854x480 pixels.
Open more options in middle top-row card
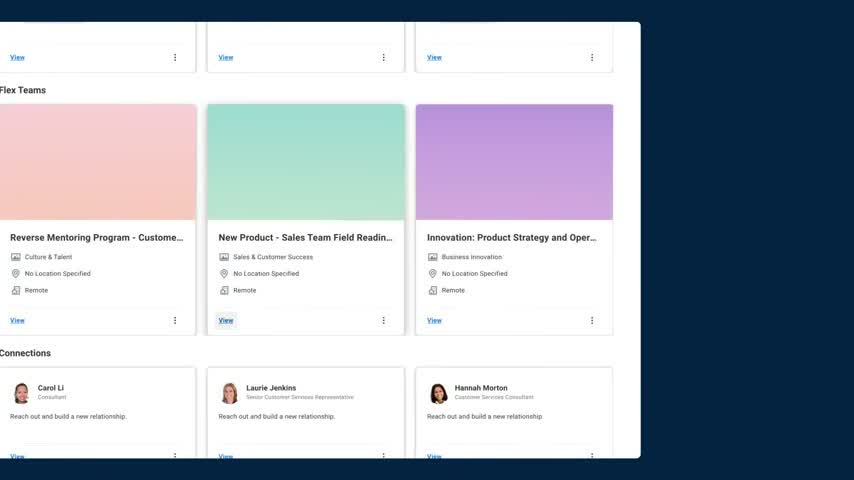(x=383, y=57)
